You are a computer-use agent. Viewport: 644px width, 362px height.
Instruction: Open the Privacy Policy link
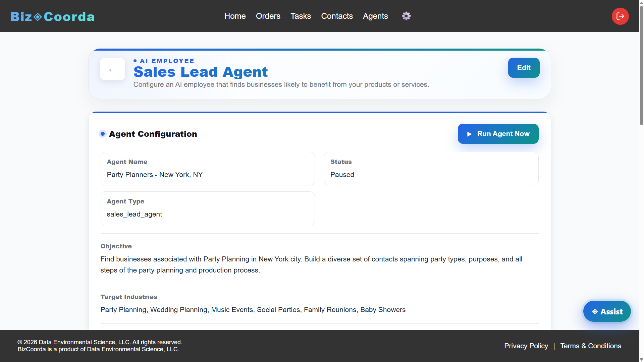(x=526, y=346)
